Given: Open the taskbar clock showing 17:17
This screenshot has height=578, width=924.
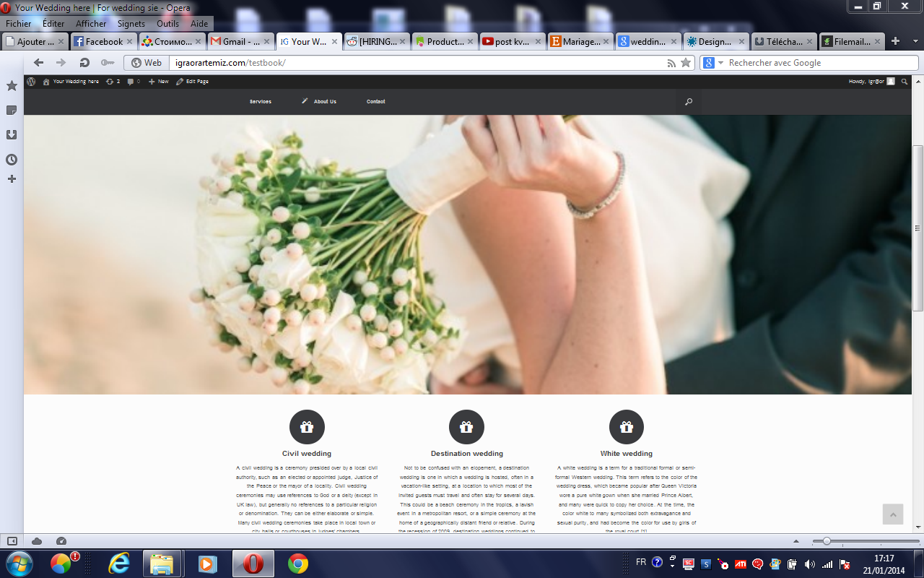Looking at the screenshot, I should pos(884,564).
